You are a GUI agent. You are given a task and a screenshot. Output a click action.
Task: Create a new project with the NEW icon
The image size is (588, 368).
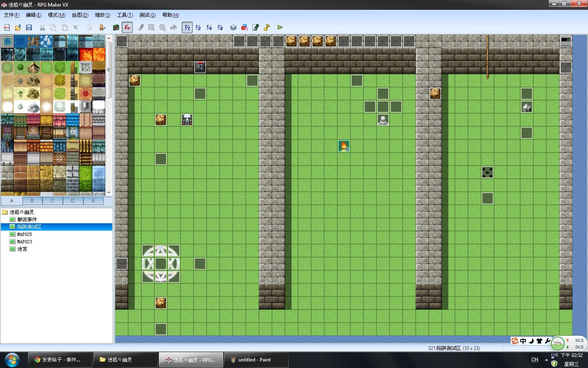coord(7,27)
